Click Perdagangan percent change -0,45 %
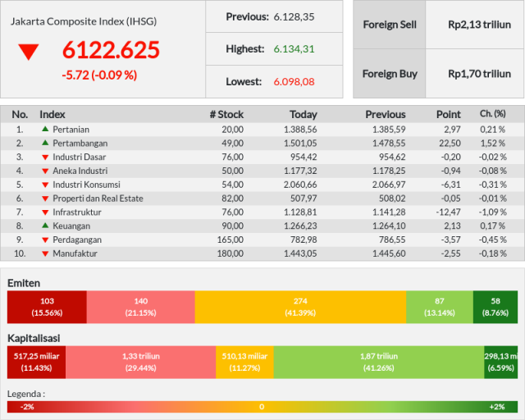Image resolution: width=525 pixels, height=420 pixels. pos(492,240)
